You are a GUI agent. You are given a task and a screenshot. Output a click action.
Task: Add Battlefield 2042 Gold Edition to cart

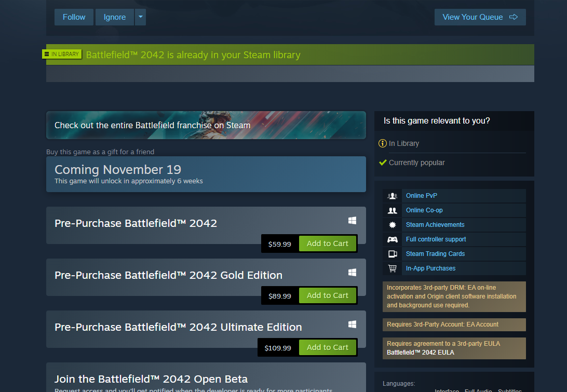327,295
